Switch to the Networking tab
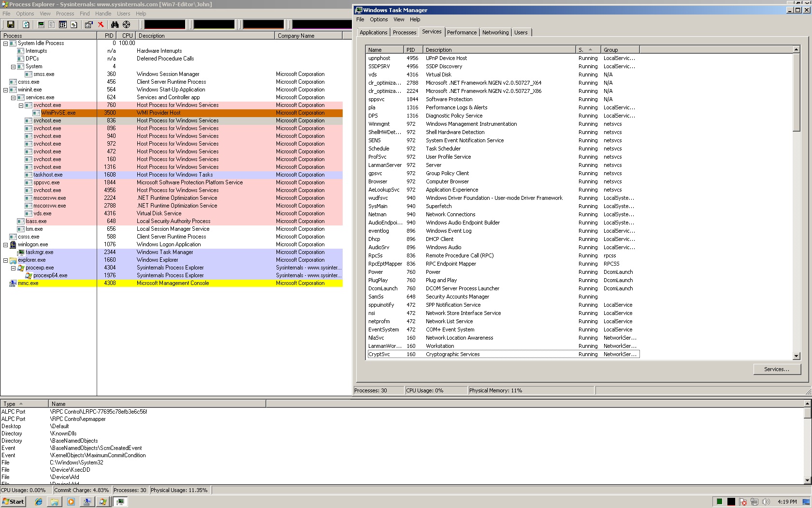The image size is (812, 508). coord(495,32)
